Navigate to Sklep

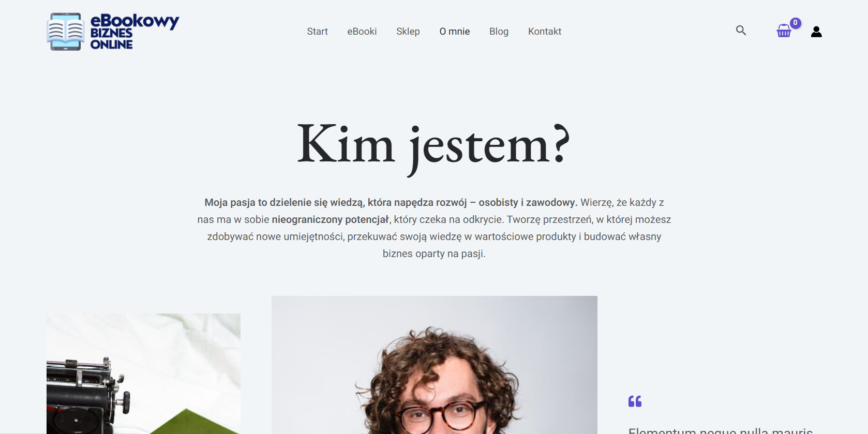pyautogui.click(x=408, y=32)
